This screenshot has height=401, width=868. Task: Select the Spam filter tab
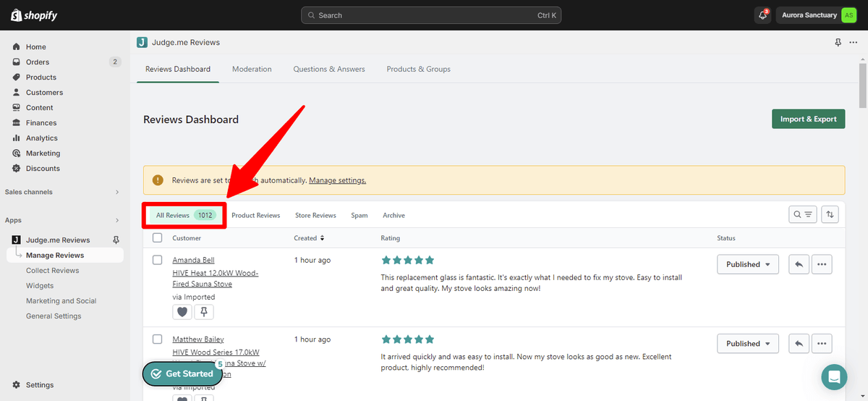pos(359,216)
